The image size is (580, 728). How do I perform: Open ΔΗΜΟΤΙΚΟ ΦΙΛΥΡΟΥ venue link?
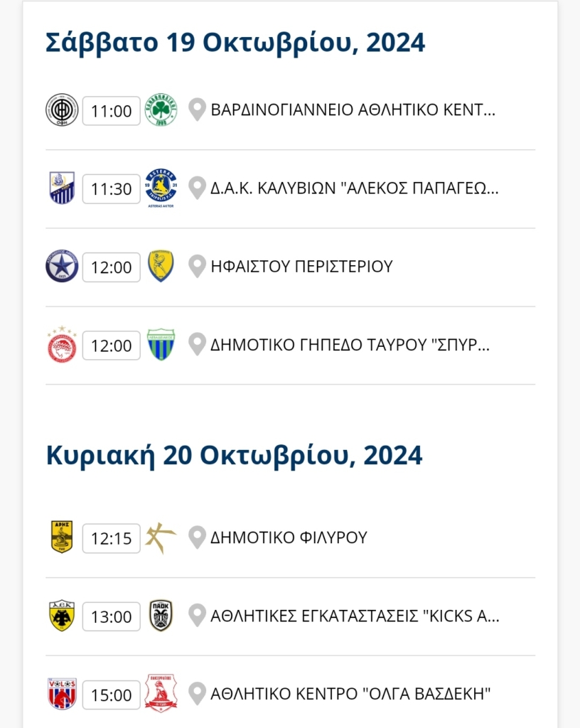[289, 537]
